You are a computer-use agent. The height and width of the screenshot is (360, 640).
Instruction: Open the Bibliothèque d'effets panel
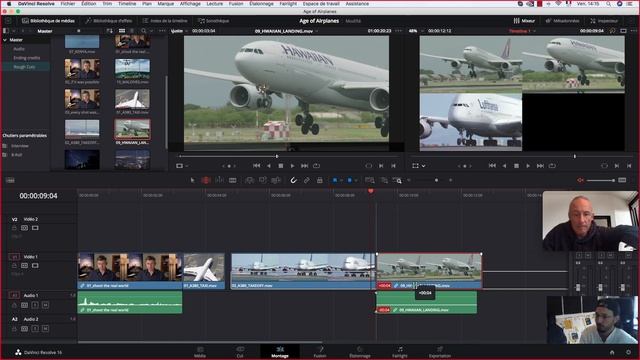tap(109, 20)
